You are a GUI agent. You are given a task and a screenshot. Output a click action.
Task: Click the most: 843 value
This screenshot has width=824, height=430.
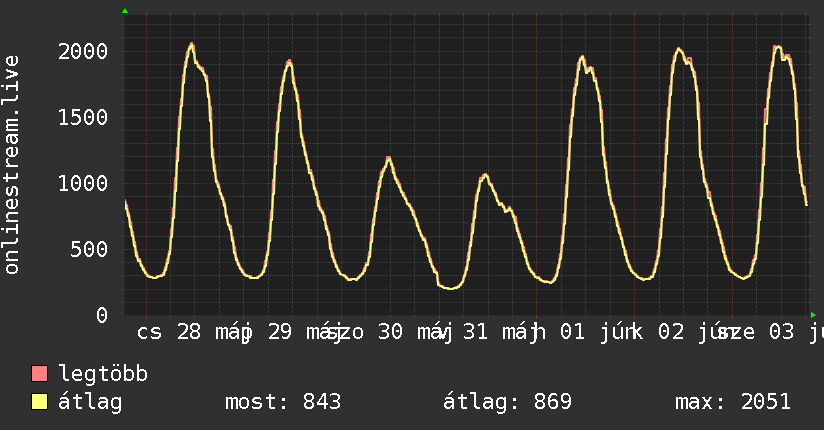tap(283, 402)
